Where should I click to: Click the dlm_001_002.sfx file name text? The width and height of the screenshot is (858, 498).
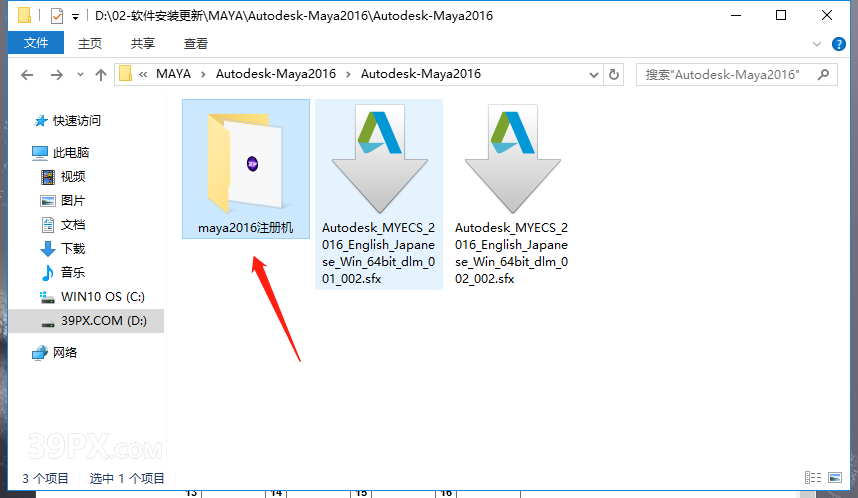379,253
